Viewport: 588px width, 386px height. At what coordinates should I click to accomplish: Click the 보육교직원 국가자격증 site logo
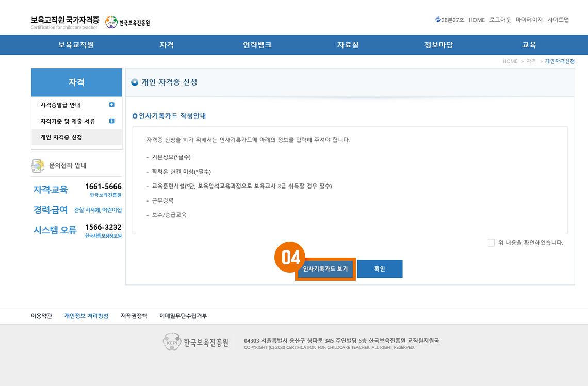(64, 22)
